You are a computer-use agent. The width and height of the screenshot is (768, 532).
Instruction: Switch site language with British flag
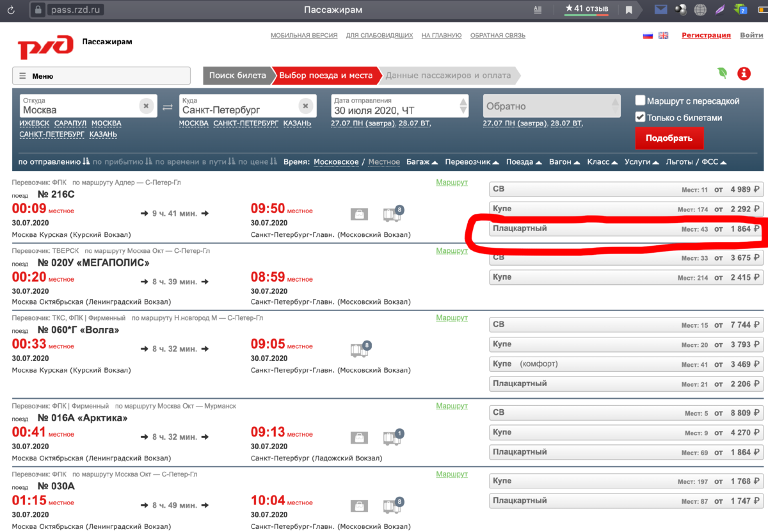(x=663, y=36)
